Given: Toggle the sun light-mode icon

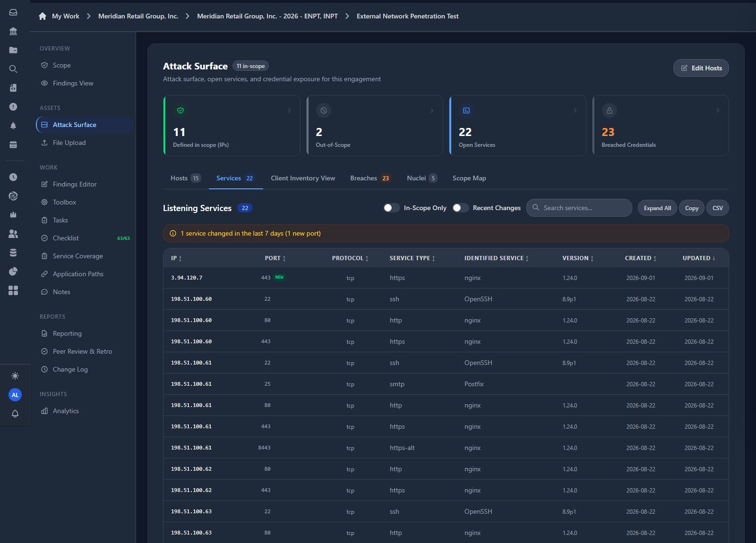Looking at the screenshot, I should click(15, 376).
